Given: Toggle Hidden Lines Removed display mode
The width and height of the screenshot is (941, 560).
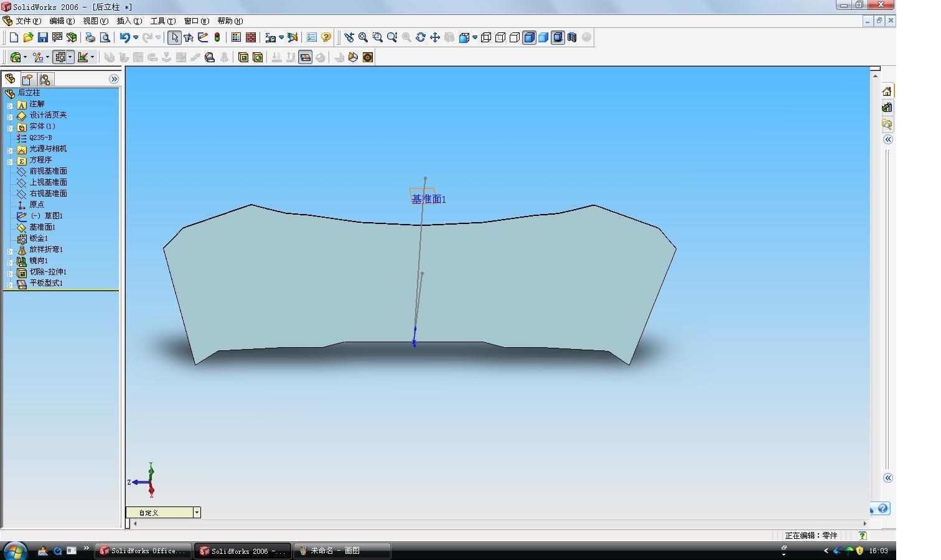Looking at the screenshot, I should [x=515, y=37].
